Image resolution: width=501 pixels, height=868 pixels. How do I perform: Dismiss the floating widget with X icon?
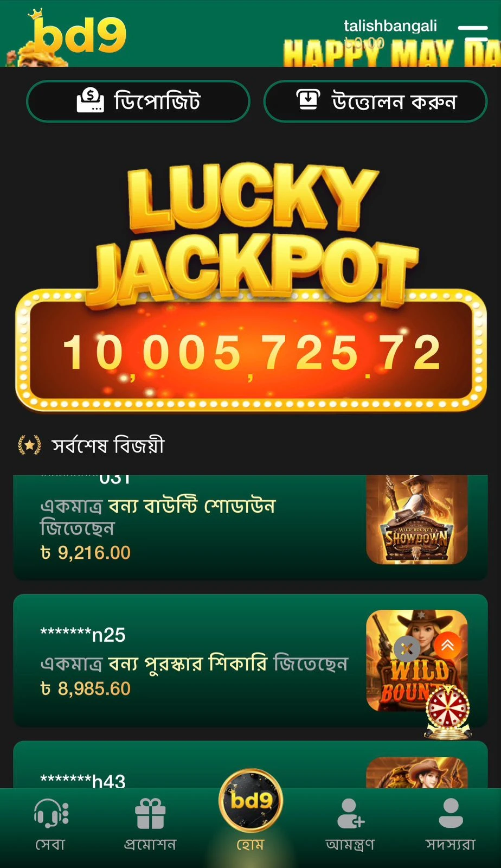(x=407, y=648)
